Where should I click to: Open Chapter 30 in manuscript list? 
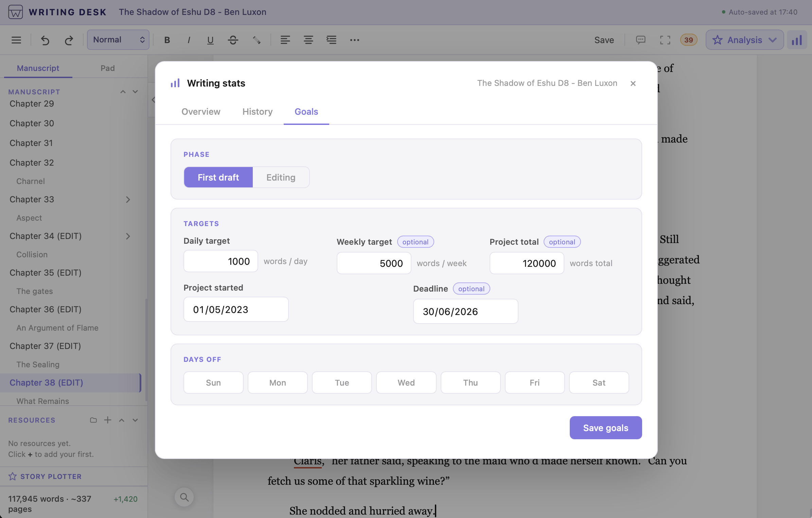(32, 123)
